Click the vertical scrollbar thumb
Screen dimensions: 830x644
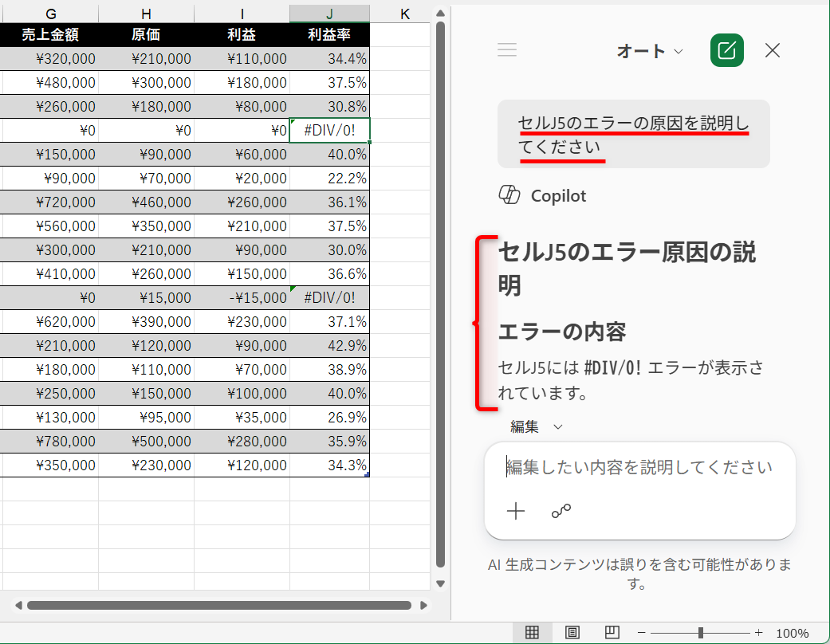tap(440, 294)
